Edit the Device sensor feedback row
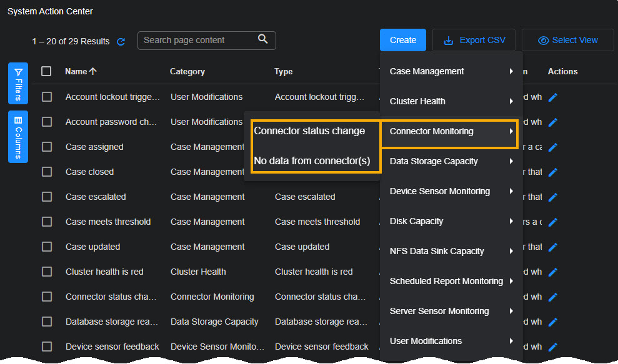Image resolution: width=618 pixels, height=364 pixels. 552,347
